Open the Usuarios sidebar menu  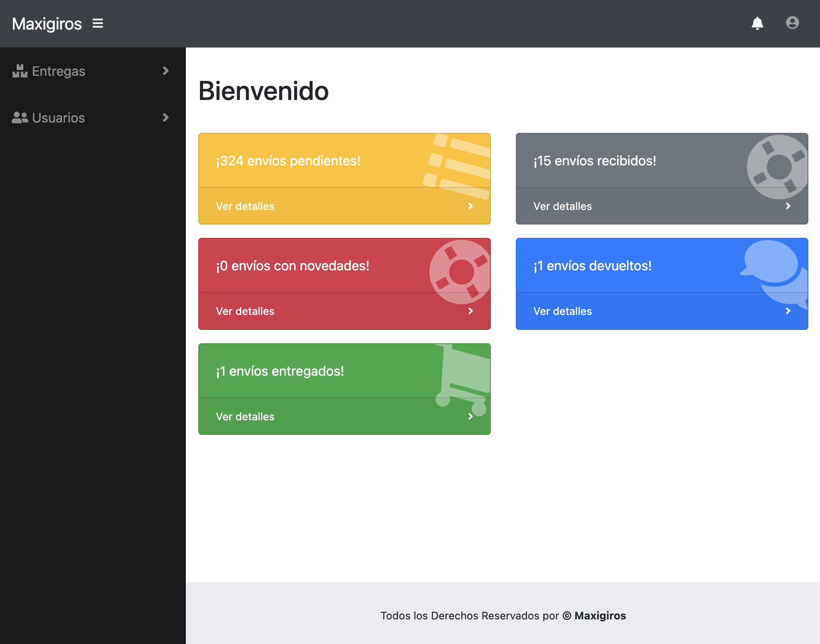(58, 118)
